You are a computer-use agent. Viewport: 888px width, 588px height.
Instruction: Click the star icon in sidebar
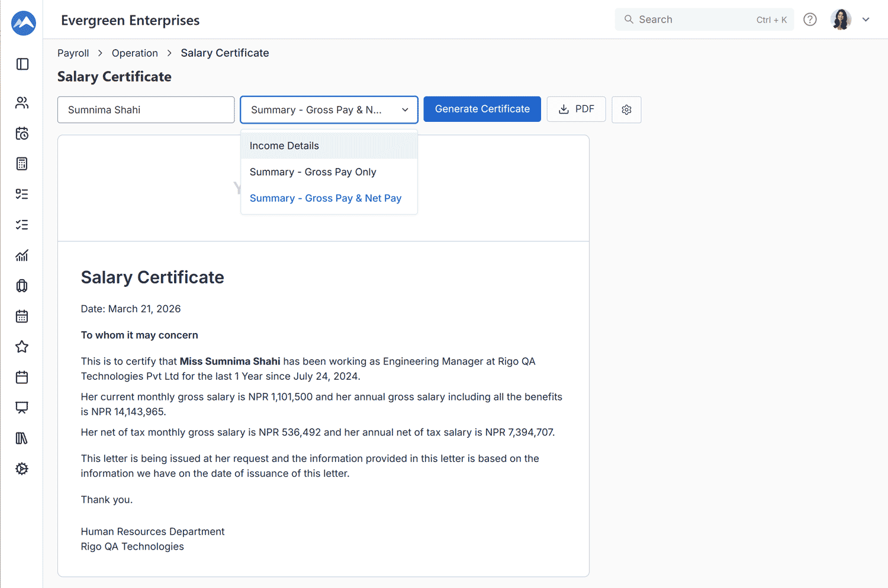22,347
